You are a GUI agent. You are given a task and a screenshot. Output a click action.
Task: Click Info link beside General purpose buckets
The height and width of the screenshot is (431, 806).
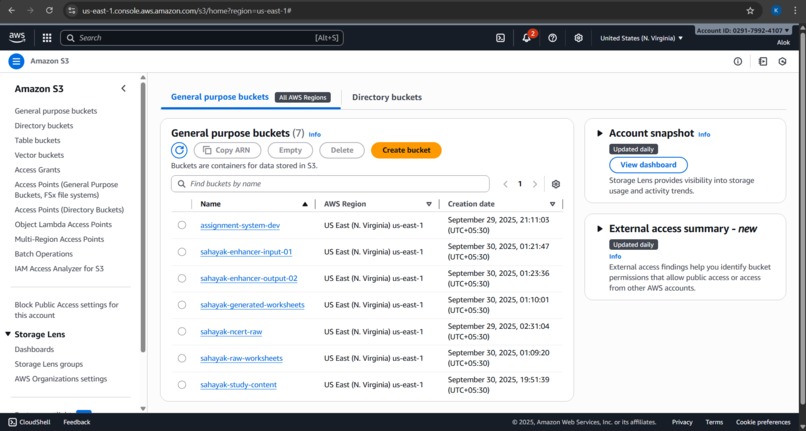(x=315, y=134)
